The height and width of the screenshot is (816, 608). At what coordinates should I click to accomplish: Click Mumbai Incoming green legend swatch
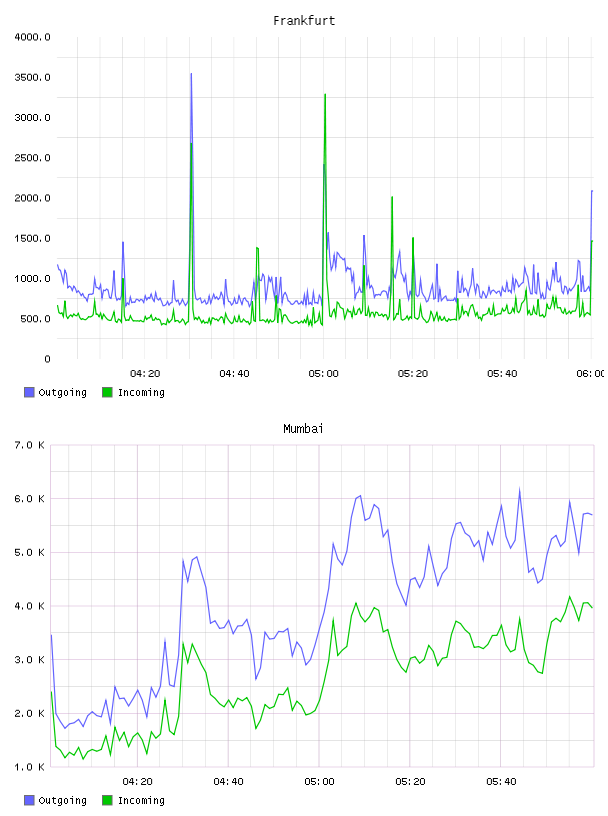pyautogui.click(x=107, y=800)
